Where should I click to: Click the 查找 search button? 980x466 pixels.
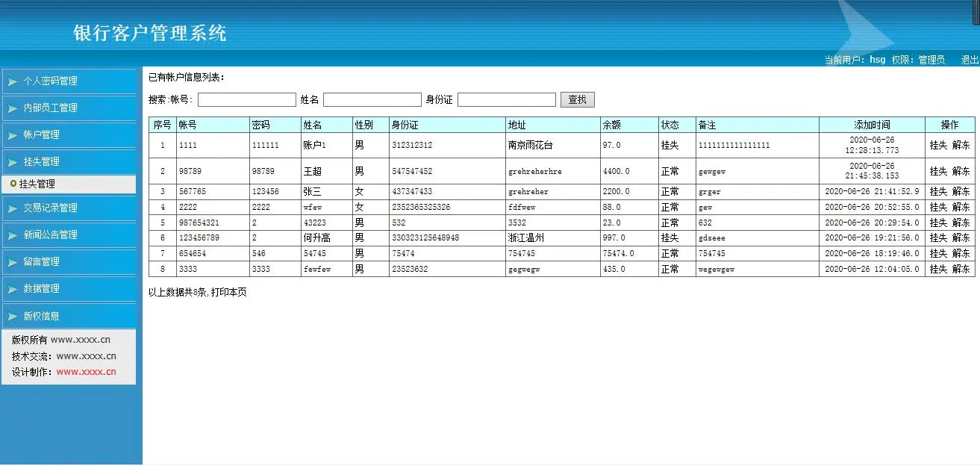pos(578,99)
